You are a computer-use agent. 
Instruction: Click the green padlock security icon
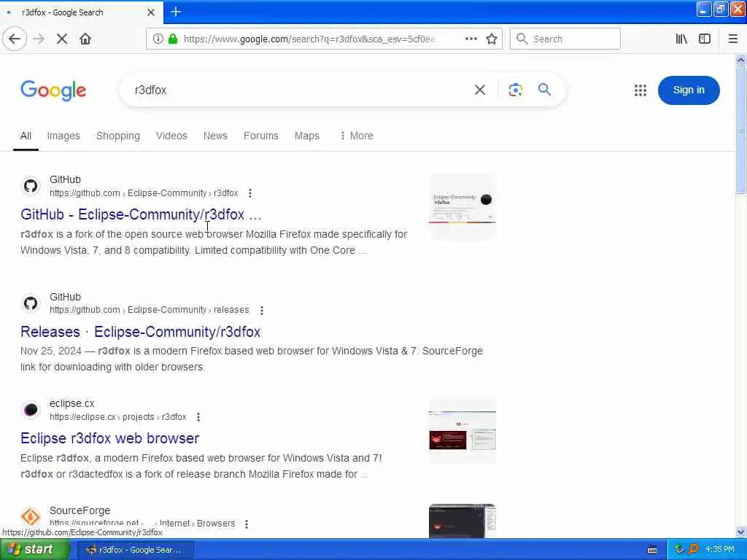click(173, 39)
